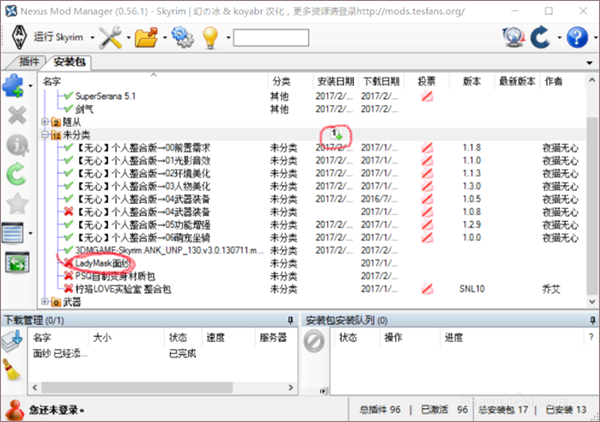Toggle red X of PSQ自制紧身材质包
600x422 pixels.
(69, 276)
